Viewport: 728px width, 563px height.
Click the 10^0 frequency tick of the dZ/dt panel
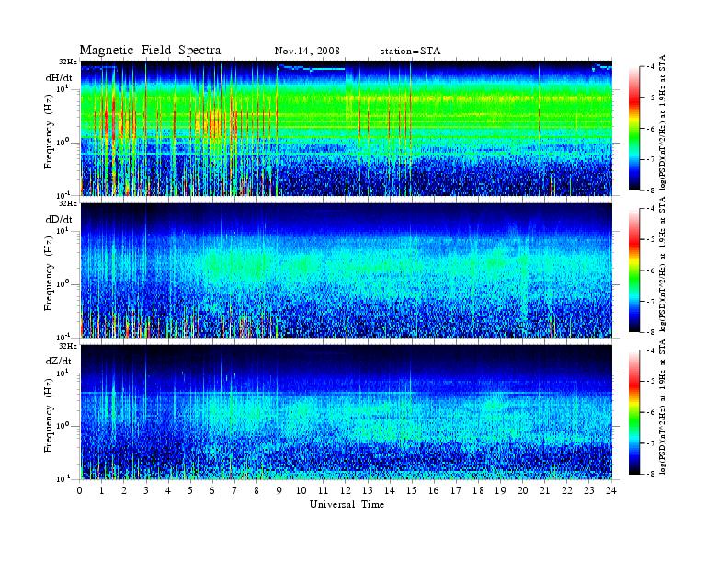coord(63,426)
